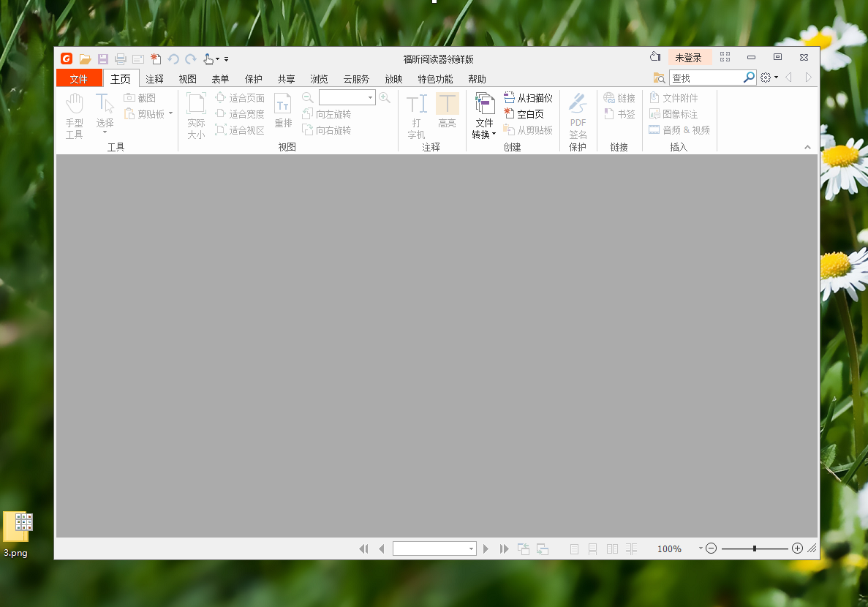The image size is (868, 607).
Task: Click the Foxit logo icon in title bar
Action: 67,59
